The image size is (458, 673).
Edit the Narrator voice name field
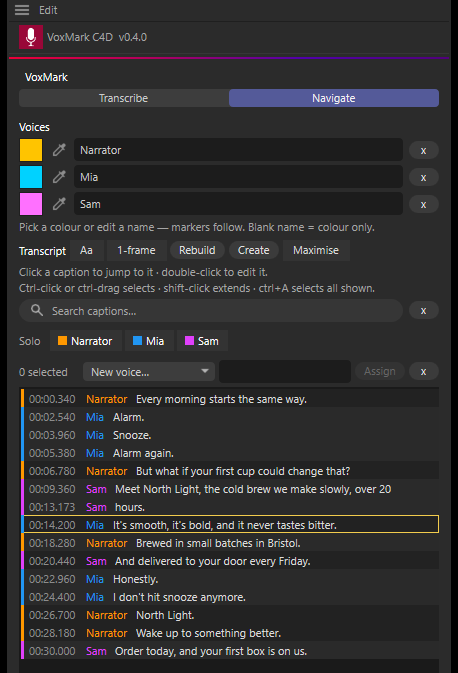(x=238, y=150)
